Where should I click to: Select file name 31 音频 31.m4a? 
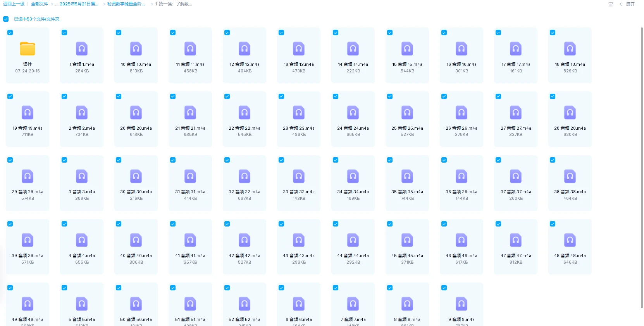pos(190,192)
